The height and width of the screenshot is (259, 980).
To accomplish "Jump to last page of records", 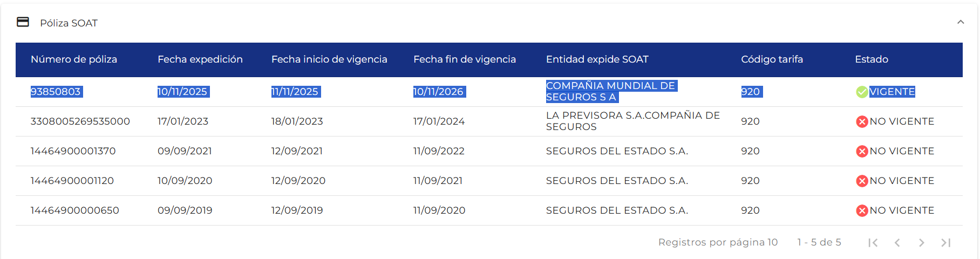I will click(945, 243).
